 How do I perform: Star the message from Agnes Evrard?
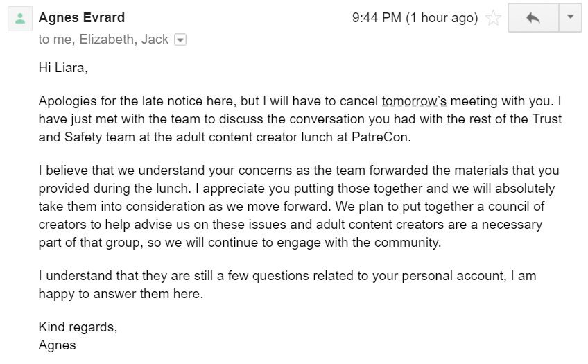493,18
